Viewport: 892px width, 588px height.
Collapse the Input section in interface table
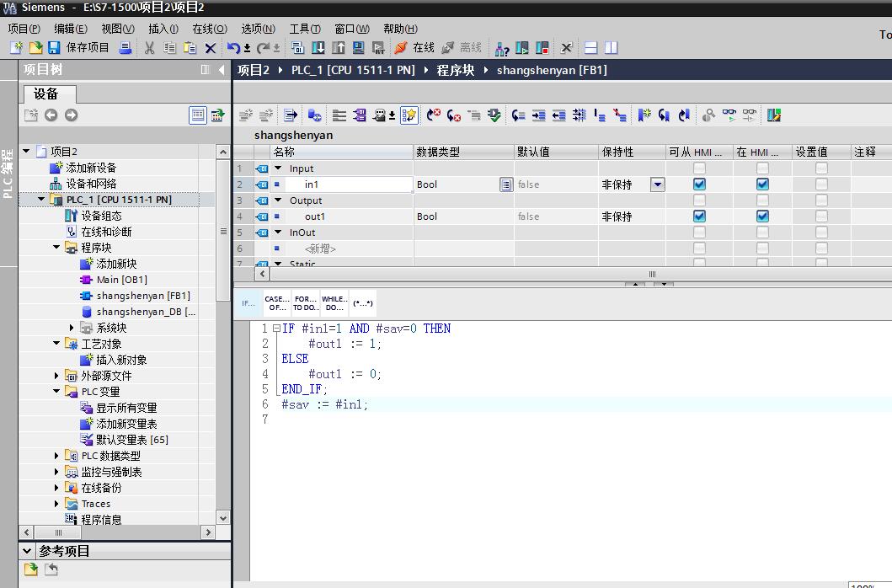pos(279,168)
